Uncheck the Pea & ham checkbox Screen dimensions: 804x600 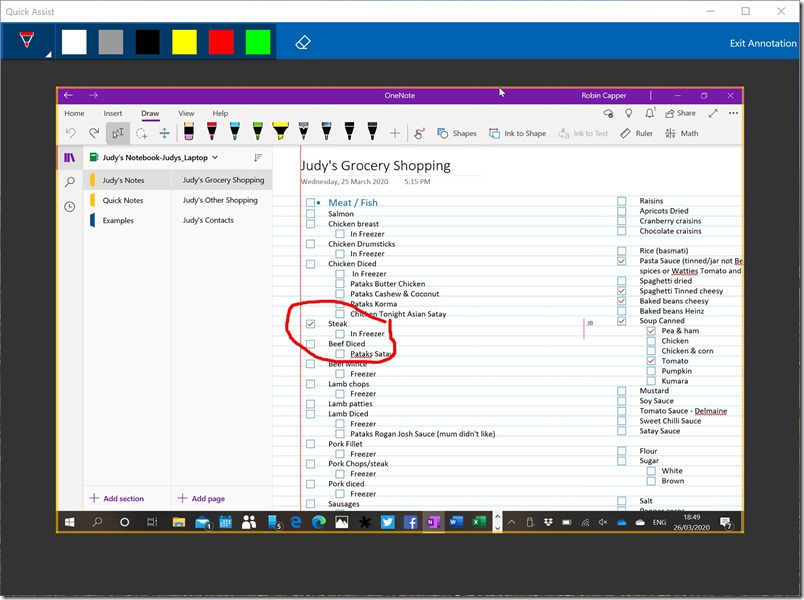651,331
